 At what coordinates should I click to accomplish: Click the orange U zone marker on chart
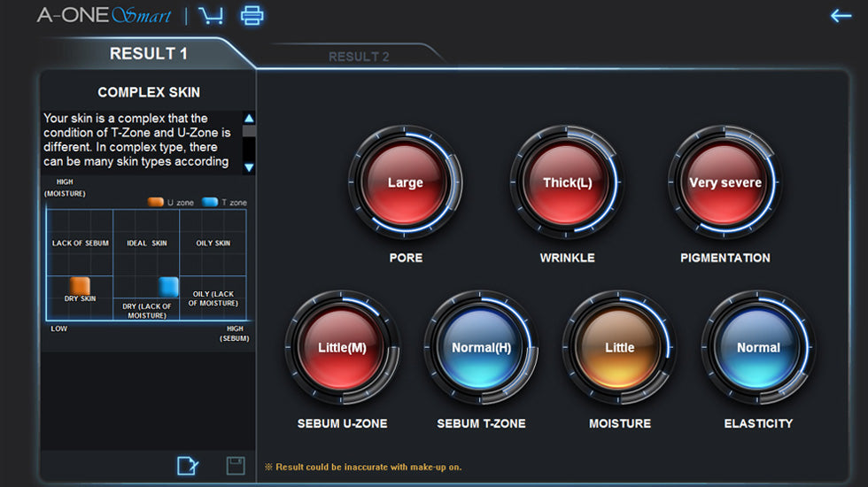(80, 285)
